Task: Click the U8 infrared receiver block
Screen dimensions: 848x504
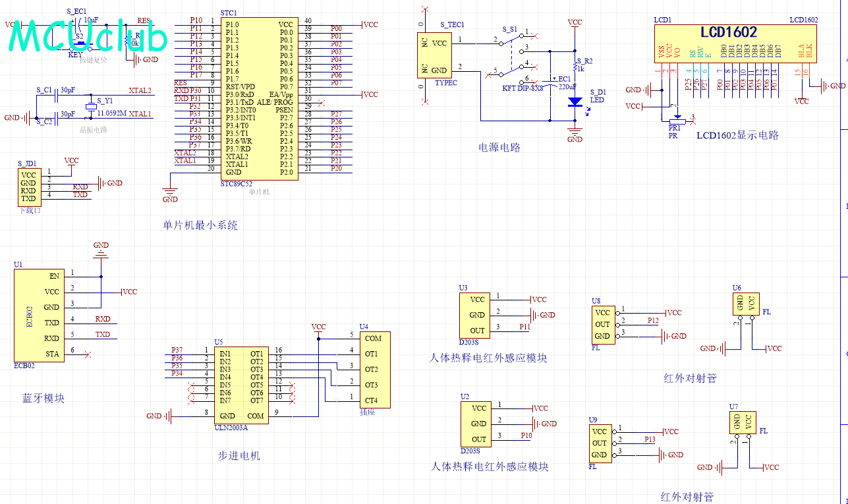Action: pos(602,324)
